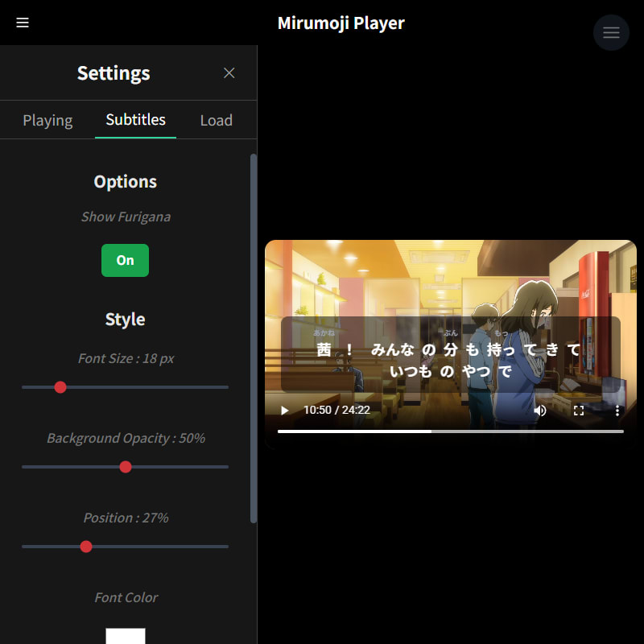
Task: Open the hamburger menu at top left
Action: coord(23,23)
